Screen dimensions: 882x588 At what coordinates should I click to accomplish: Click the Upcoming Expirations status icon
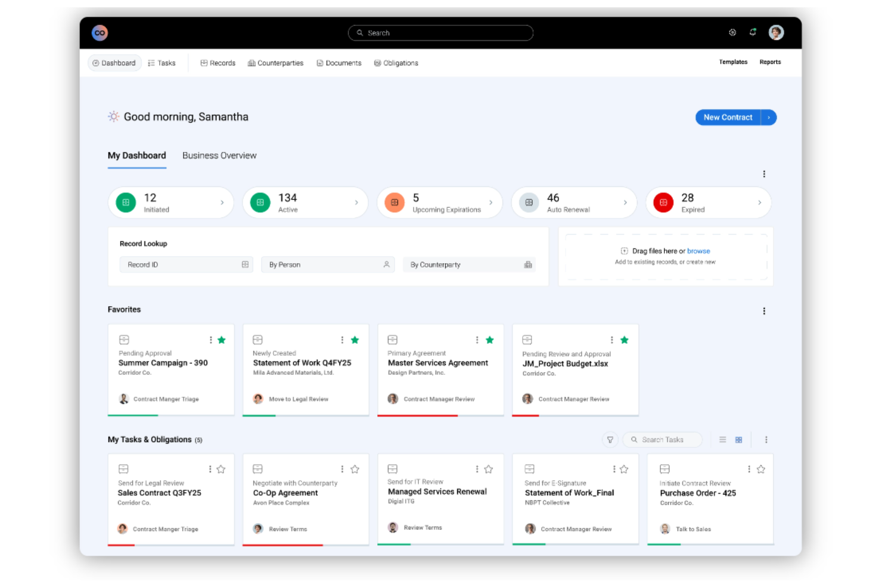[394, 203]
